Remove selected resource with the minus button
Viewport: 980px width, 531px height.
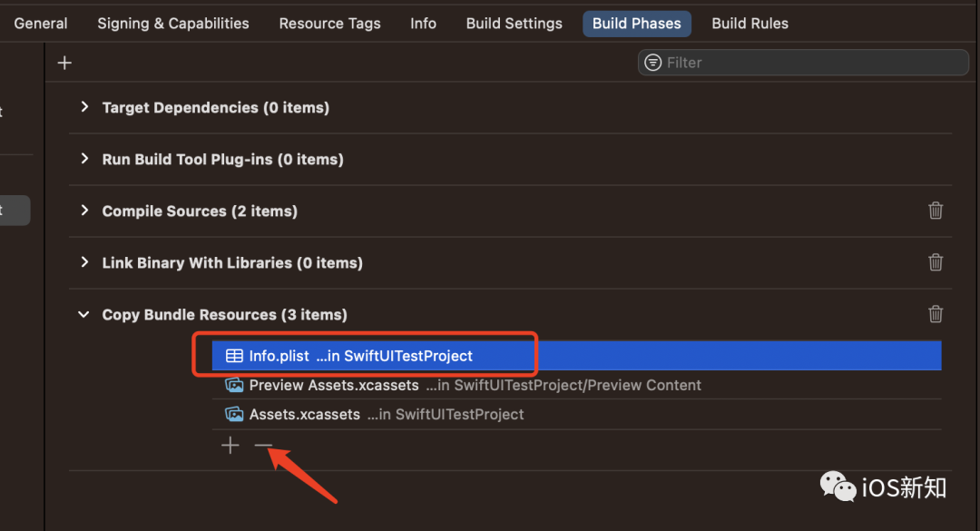(263, 445)
